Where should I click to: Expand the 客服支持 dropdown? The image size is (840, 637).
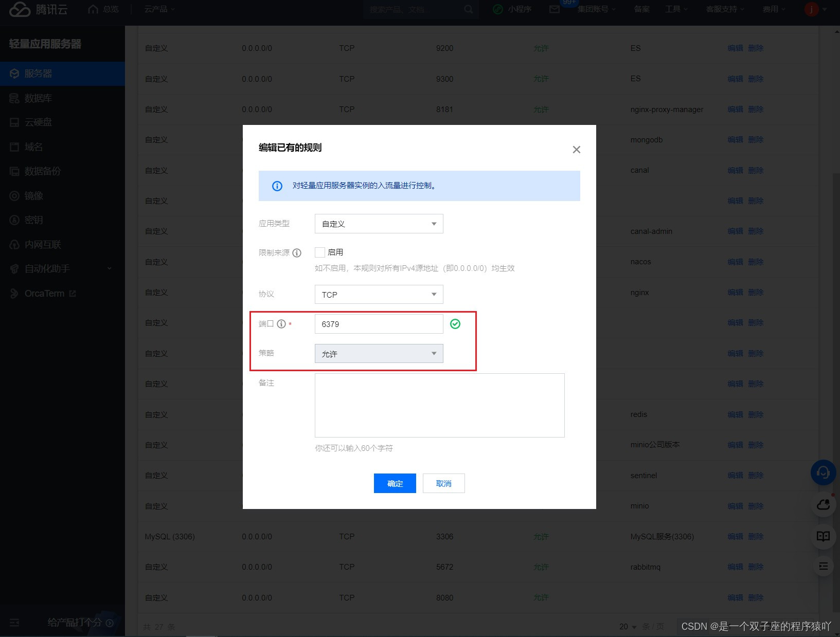725,9
